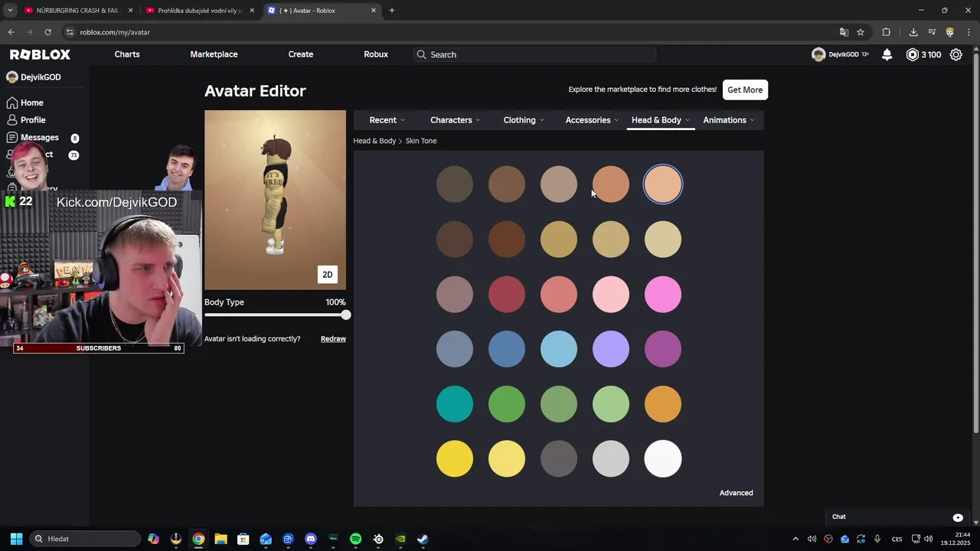Choose the dark red skin tone
This screenshot has height=551, width=980.
click(507, 295)
